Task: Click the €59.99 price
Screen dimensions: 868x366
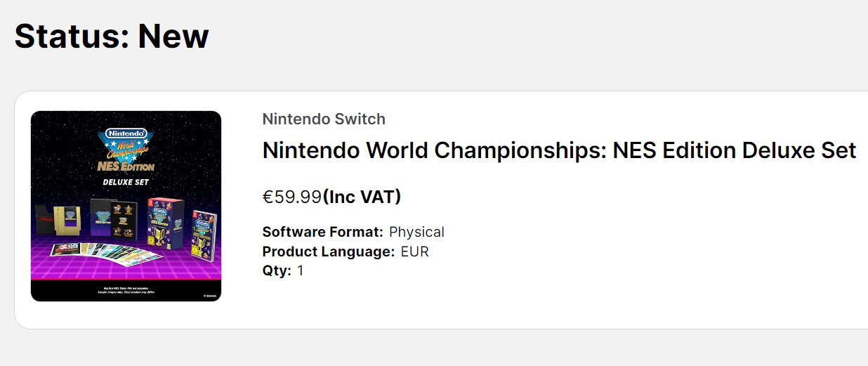Action: (x=291, y=197)
